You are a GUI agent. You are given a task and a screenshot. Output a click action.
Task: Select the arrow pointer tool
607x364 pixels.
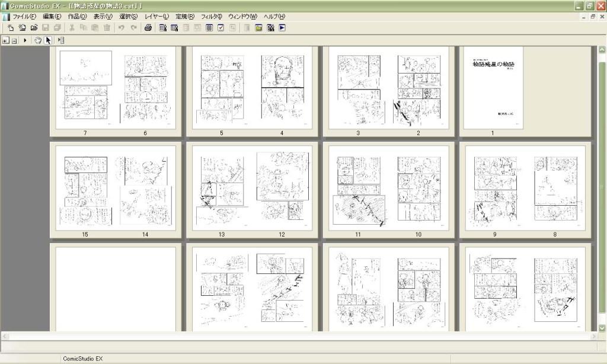pos(48,40)
